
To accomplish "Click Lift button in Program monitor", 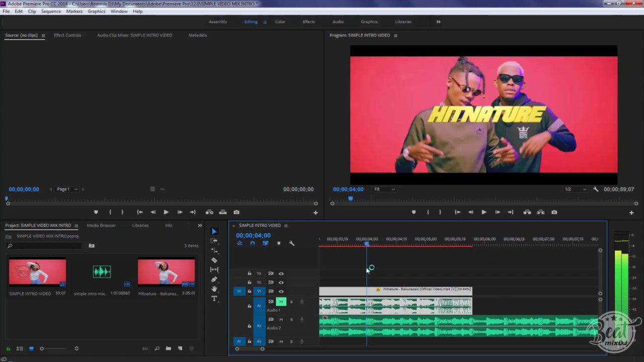I will pyautogui.click(x=527, y=212).
